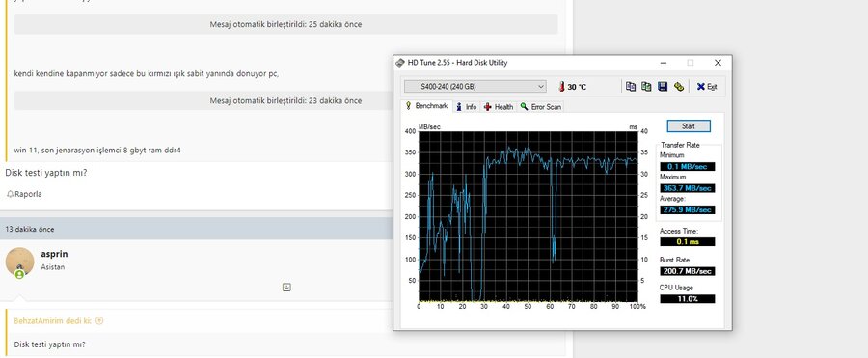Switch to the Health tab
The height and width of the screenshot is (358, 868).
point(499,107)
